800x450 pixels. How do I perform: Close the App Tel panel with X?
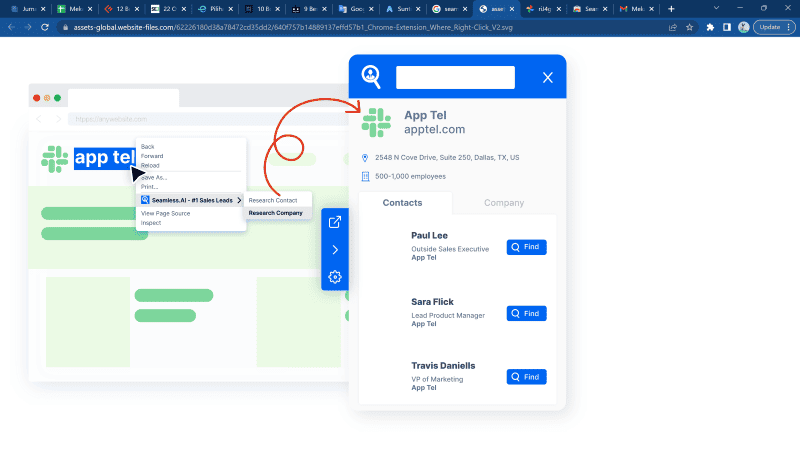coord(547,77)
